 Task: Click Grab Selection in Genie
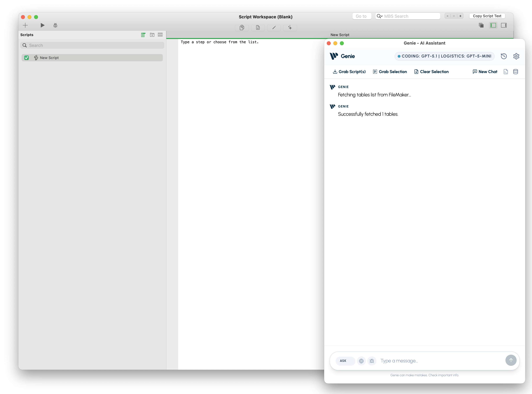pyautogui.click(x=390, y=72)
